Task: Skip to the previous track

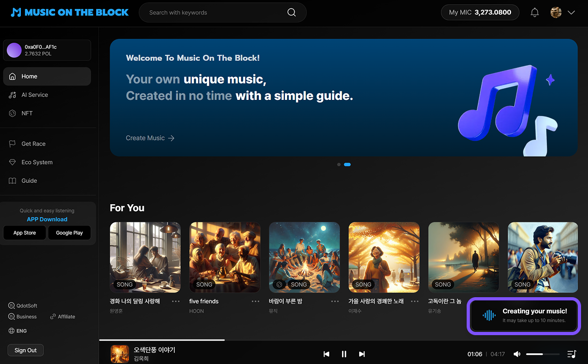Action: [326, 354]
